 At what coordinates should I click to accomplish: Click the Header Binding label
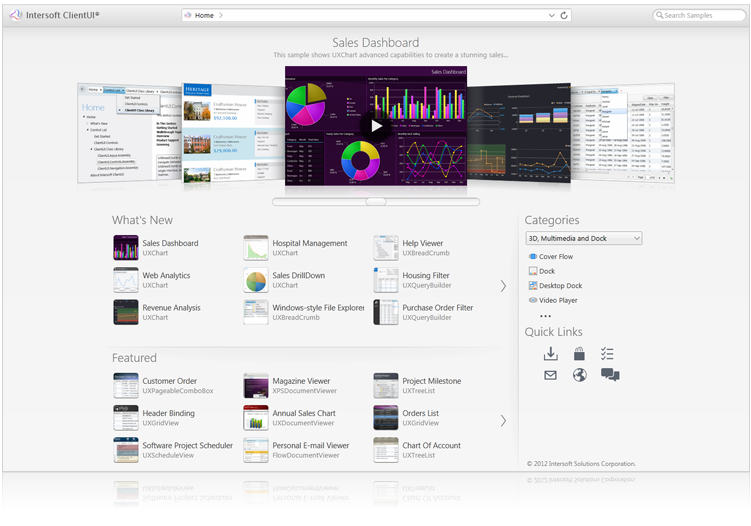click(169, 413)
